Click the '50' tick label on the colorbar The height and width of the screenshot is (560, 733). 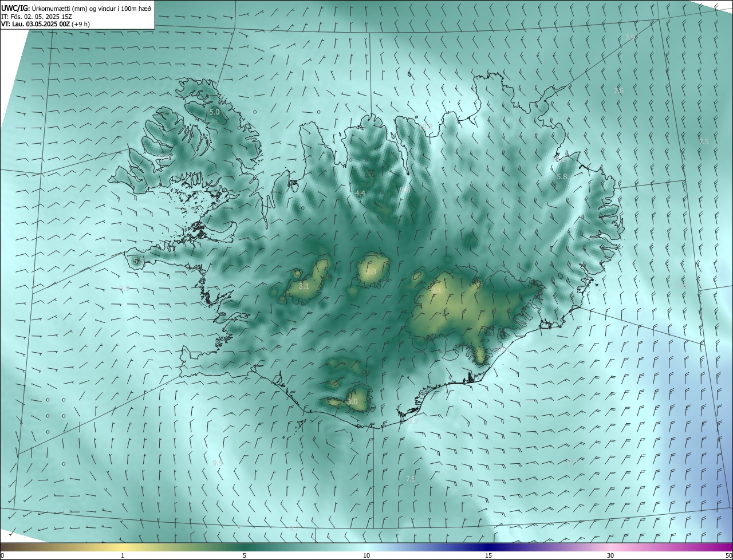(728, 555)
